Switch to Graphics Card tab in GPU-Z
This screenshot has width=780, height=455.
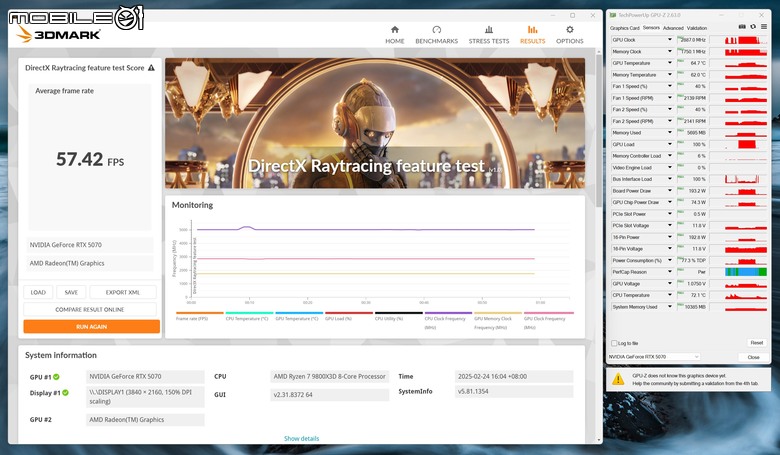pyautogui.click(x=624, y=28)
